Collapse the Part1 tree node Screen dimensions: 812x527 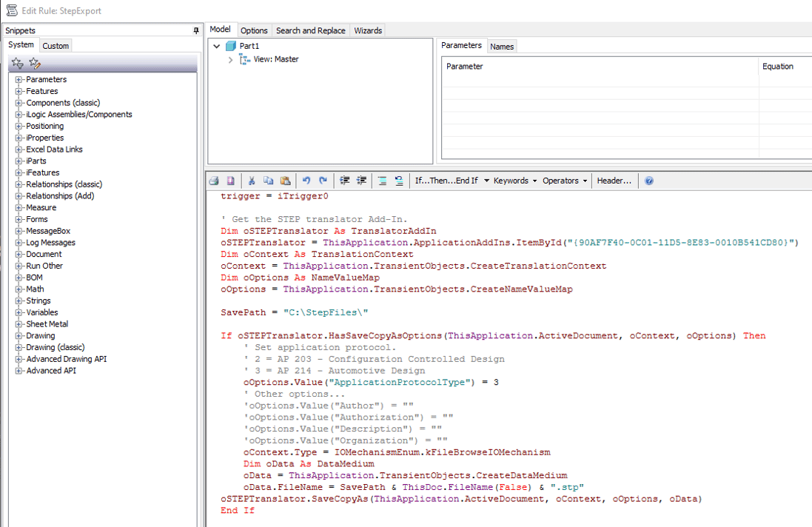pyautogui.click(x=215, y=44)
